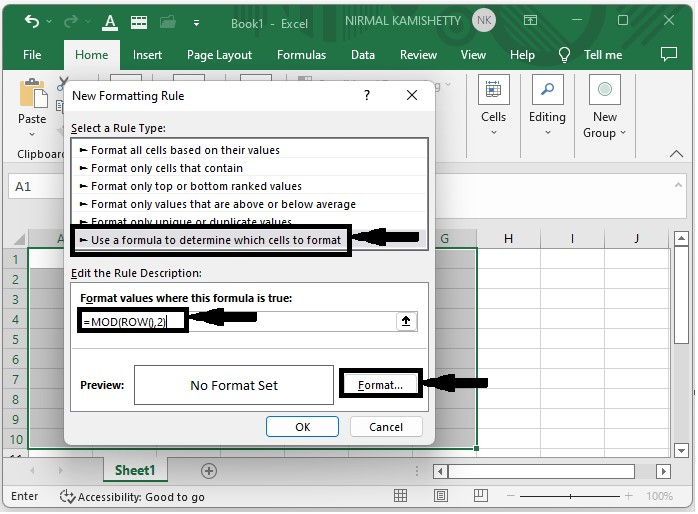This screenshot has height=514, width=698.
Task: Click the collapse dialog arrow in formula box
Action: pyautogui.click(x=406, y=321)
